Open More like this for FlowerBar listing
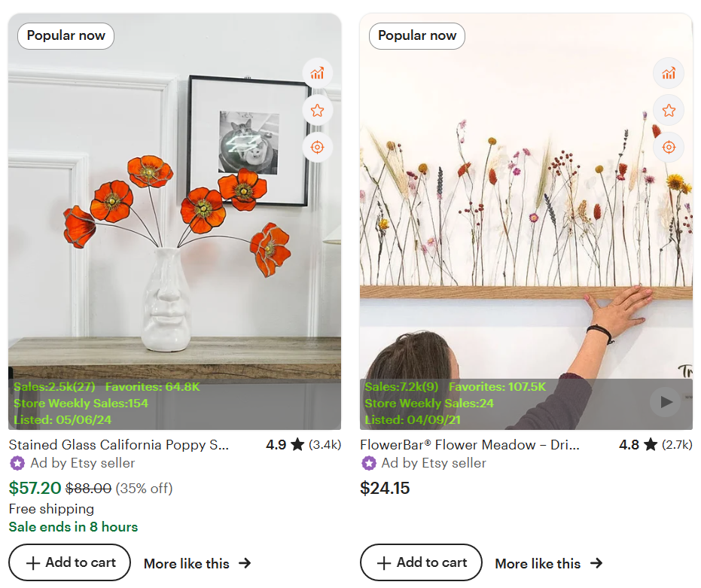 pyautogui.click(x=548, y=563)
